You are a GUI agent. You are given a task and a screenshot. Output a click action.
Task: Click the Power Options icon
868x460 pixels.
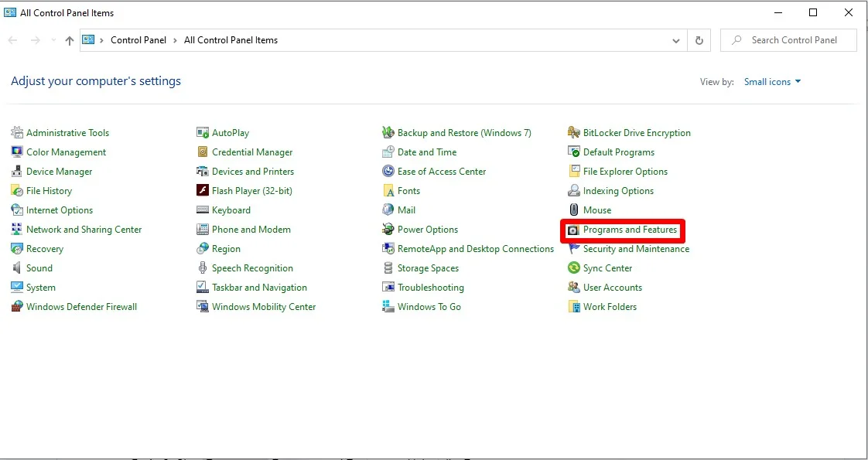(388, 230)
